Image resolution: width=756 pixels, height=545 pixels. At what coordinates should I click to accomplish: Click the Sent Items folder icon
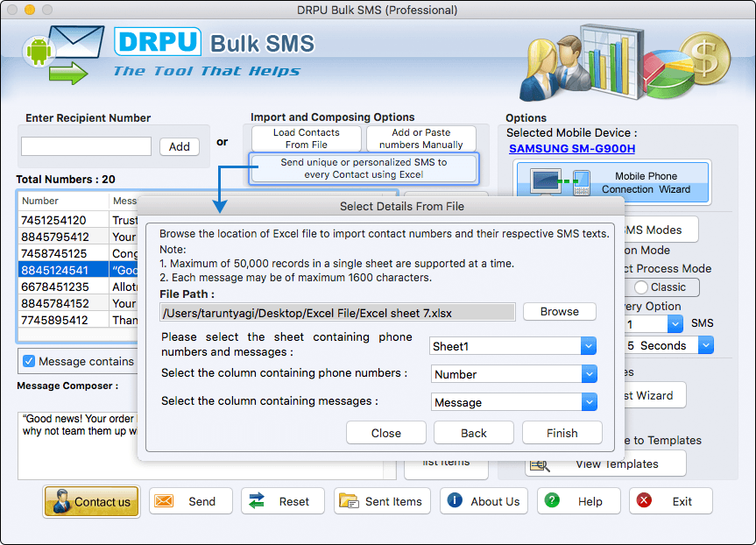coord(349,501)
